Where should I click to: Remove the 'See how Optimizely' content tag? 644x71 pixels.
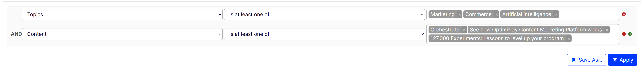tap(607, 30)
